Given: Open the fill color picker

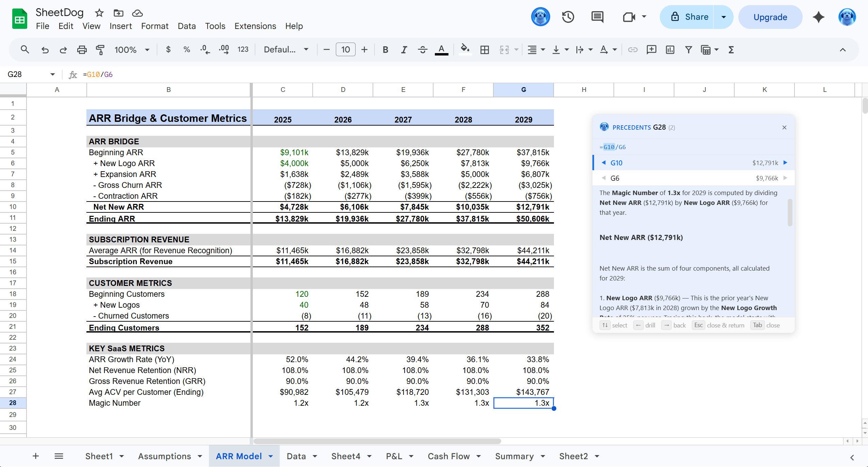Looking at the screenshot, I should click(465, 50).
